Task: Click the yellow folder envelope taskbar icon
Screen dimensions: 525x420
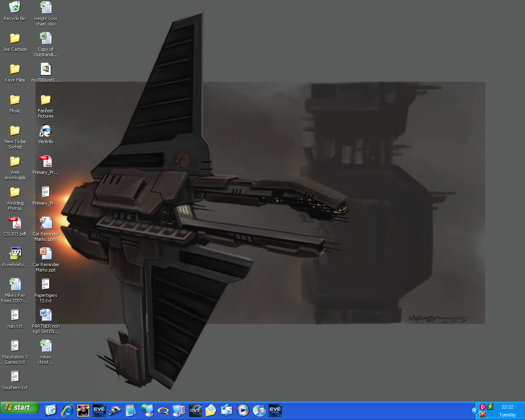Action: tap(211, 410)
